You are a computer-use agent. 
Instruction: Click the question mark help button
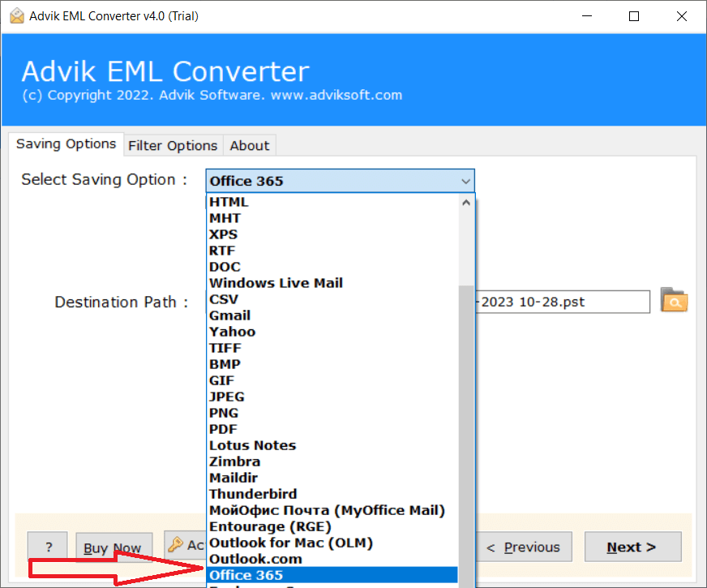[x=48, y=547]
